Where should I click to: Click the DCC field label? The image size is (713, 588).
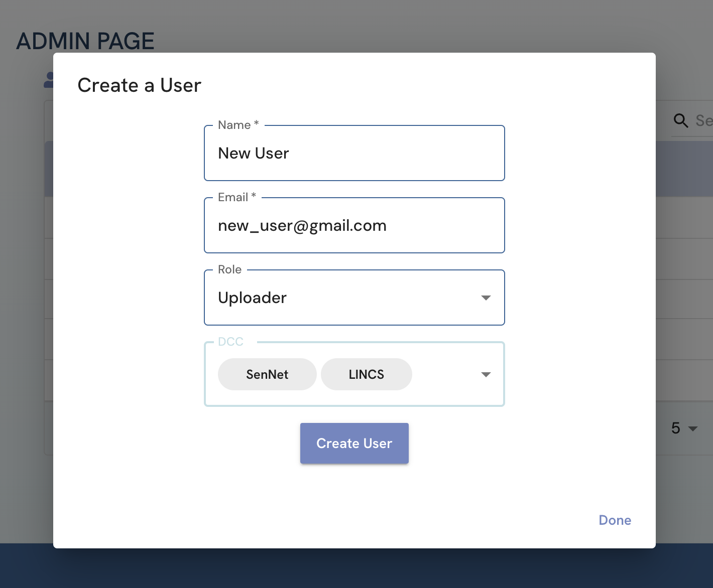pos(230,342)
